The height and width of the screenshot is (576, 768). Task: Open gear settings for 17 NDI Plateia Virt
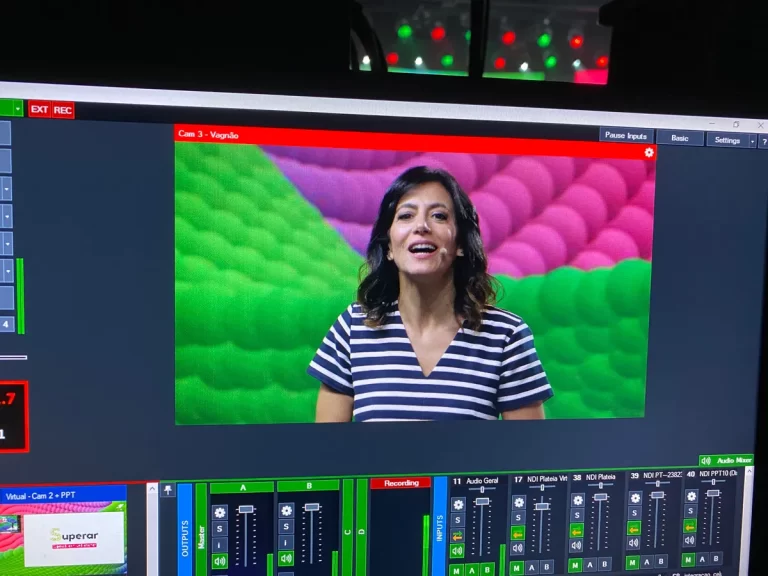point(519,502)
